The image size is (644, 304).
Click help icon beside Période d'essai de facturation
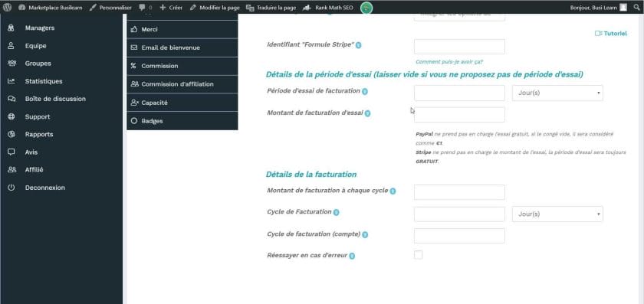click(x=365, y=91)
